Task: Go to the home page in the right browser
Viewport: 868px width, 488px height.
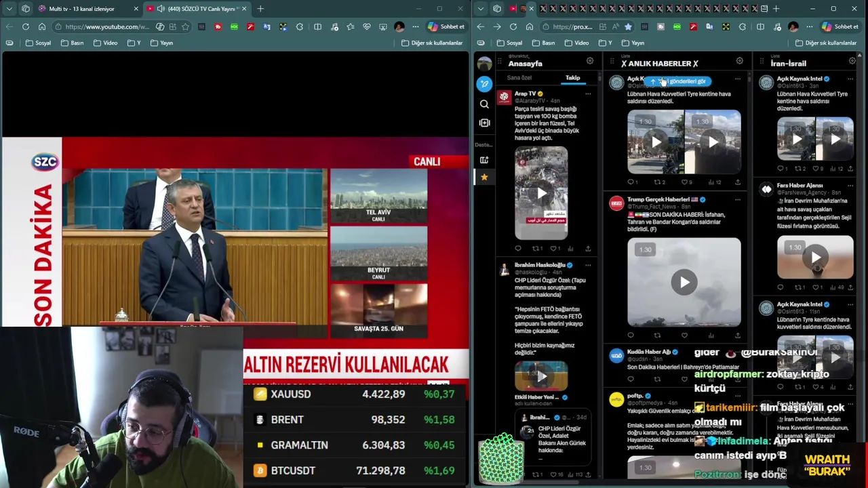Action: click(x=530, y=26)
